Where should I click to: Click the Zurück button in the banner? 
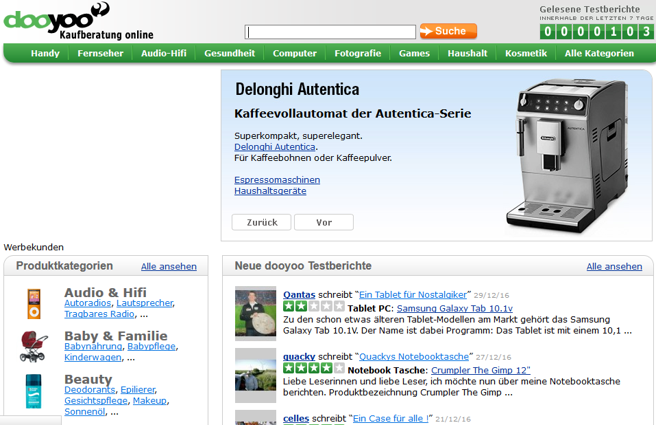point(261,222)
